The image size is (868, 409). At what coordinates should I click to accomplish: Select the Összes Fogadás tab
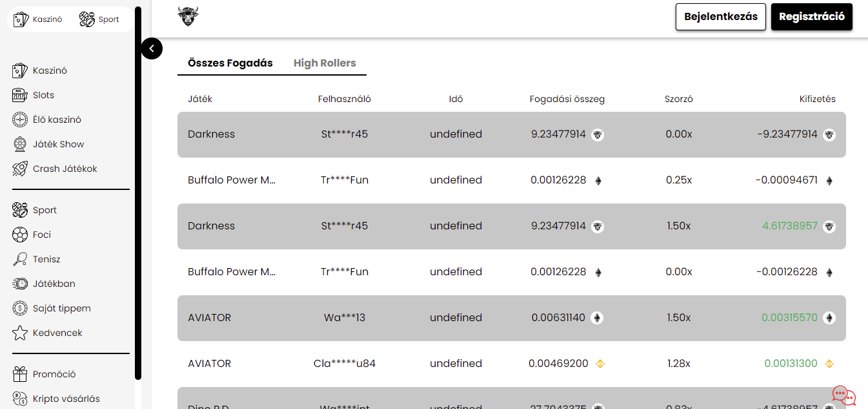230,63
